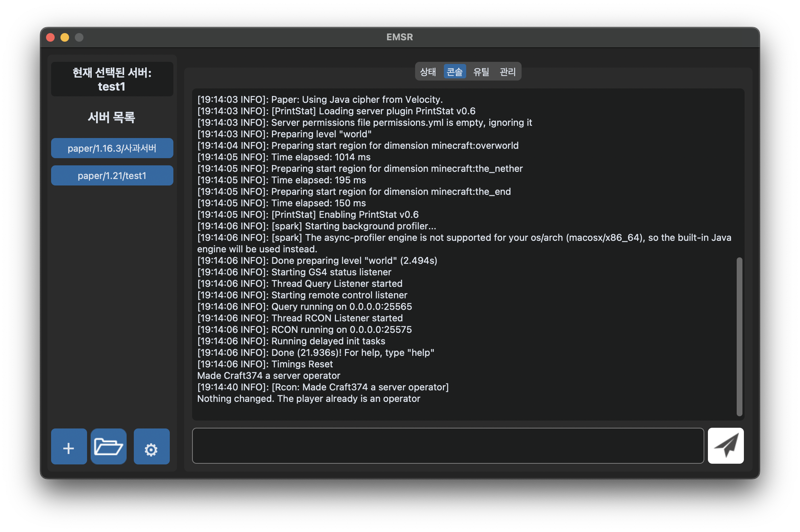Click log line 'Time elapsed: 195 ms'
This screenshot has width=800, height=532.
[282, 180]
